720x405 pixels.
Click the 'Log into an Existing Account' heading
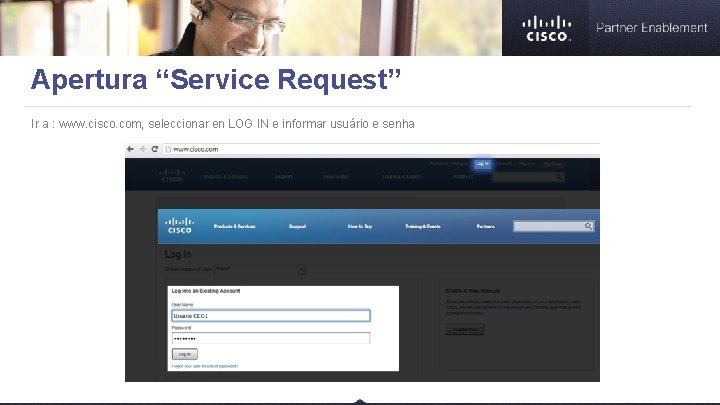[x=206, y=291]
